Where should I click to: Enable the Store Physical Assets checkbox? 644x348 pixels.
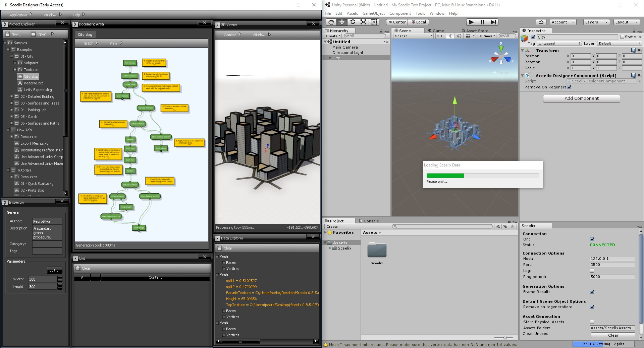592,322
